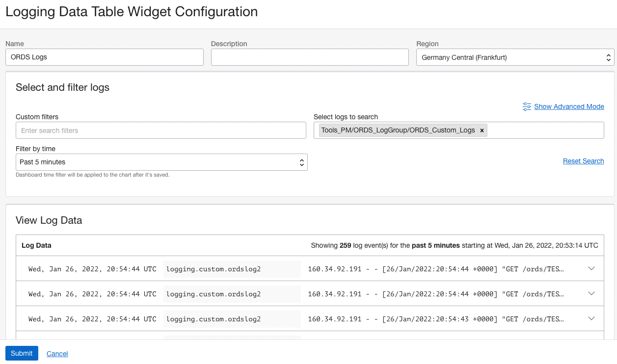Click the Cancel link

pyautogui.click(x=57, y=354)
